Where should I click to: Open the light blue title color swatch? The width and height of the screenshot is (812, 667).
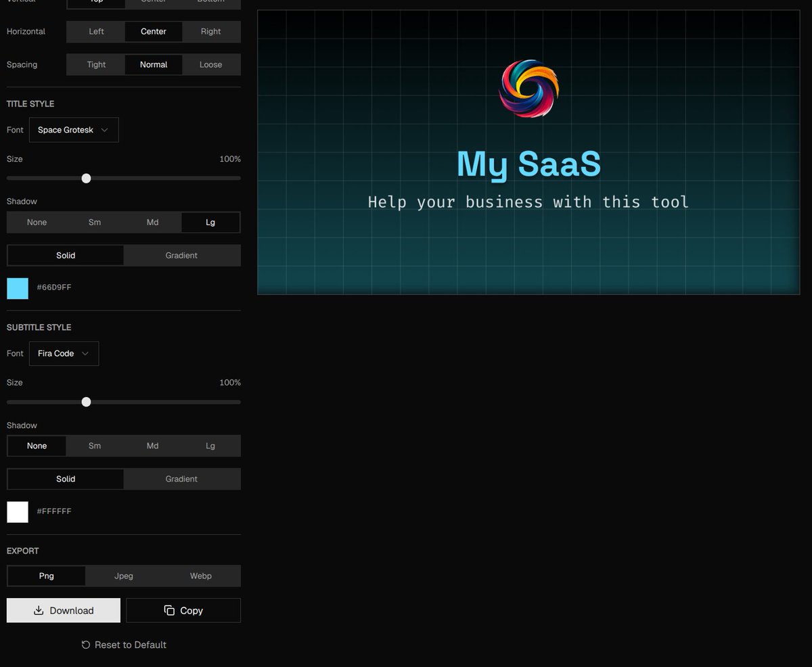(18, 288)
